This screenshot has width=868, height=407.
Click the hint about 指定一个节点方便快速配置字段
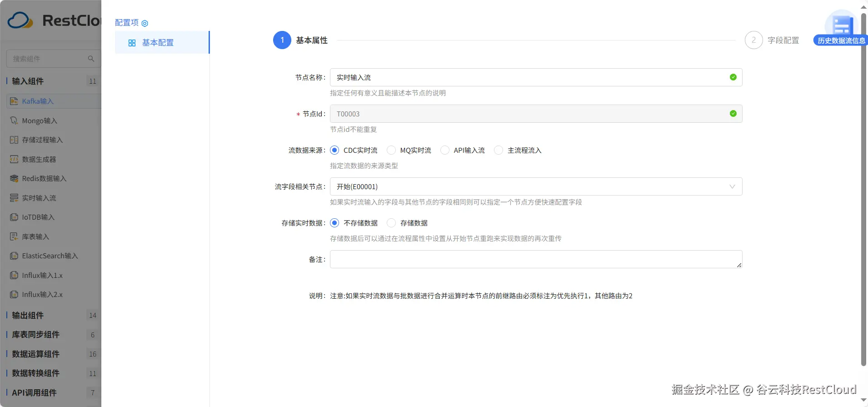(456, 202)
